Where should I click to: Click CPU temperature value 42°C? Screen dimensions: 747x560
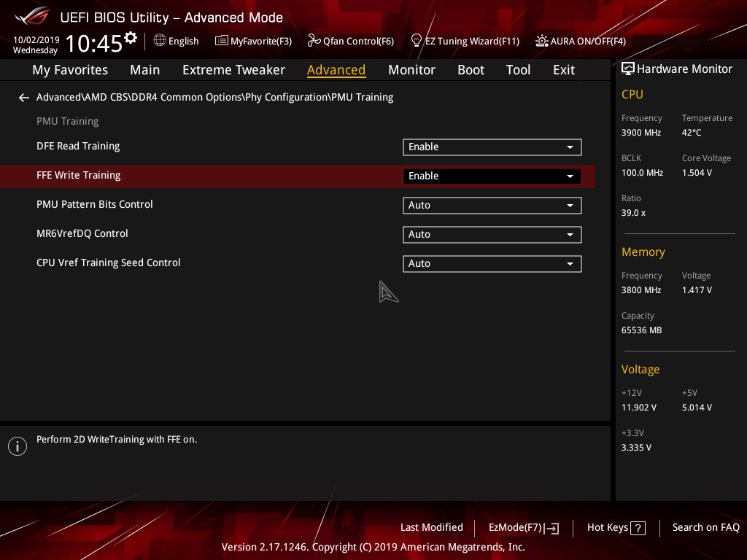pyautogui.click(x=692, y=133)
